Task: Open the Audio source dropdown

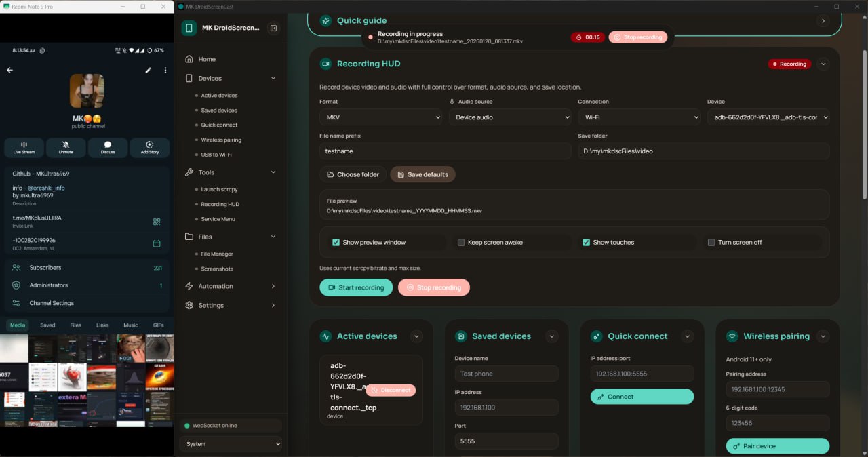Action: tap(509, 117)
